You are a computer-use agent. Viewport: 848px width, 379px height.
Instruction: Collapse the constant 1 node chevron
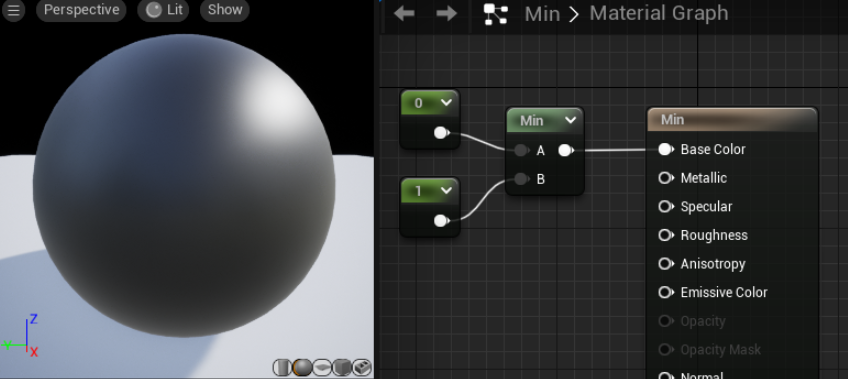pyautogui.click(x=447, y=190)
